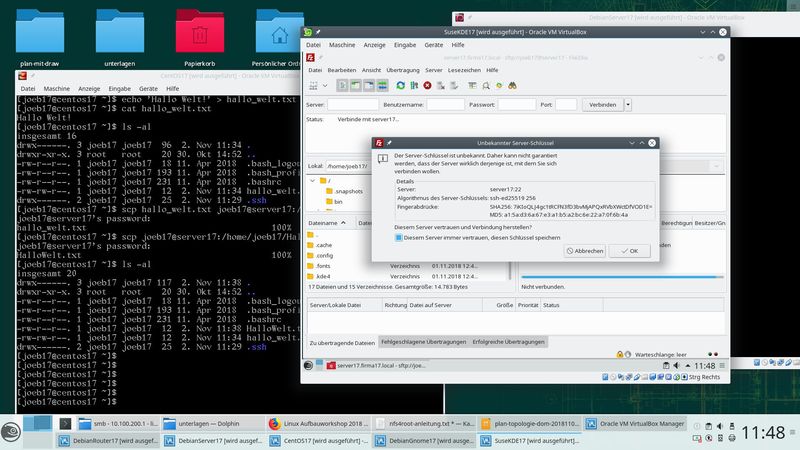Viewport: 800px width, 450px height.
Task: Click the Server quickconnect input field
Action: (x=353, y=105)
